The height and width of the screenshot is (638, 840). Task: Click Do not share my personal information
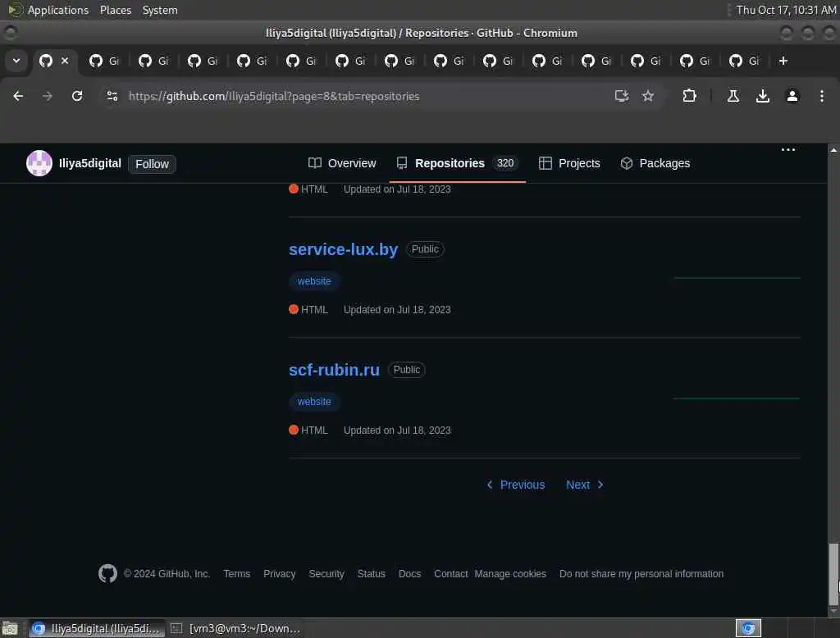point(641,574)
